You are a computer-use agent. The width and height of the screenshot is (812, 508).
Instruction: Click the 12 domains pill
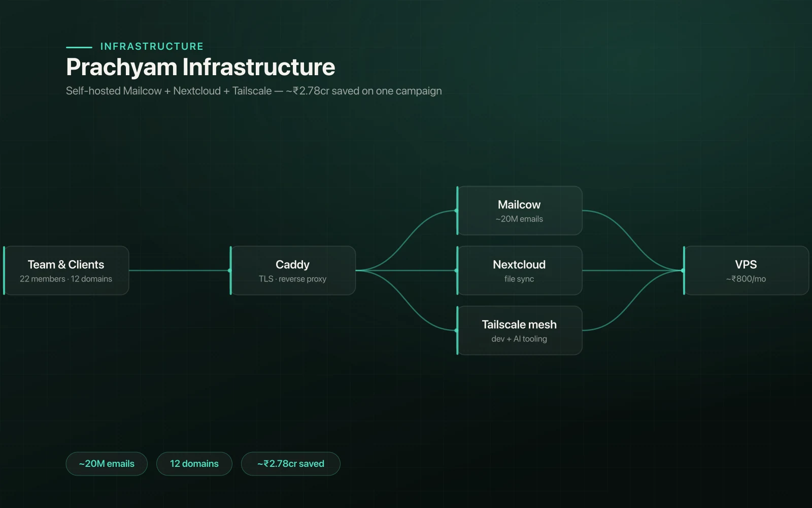click(x=194, y=464)
